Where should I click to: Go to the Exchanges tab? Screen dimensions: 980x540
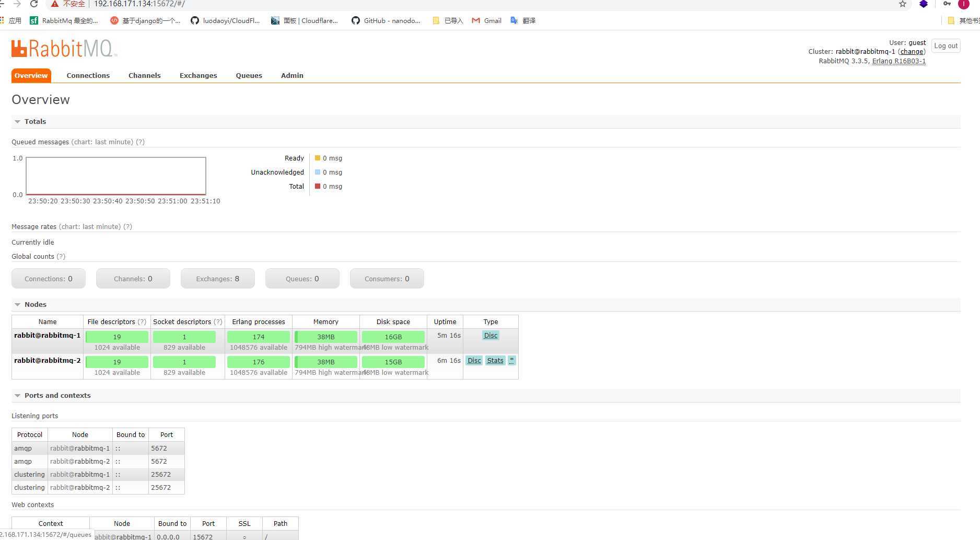point(199,75)
